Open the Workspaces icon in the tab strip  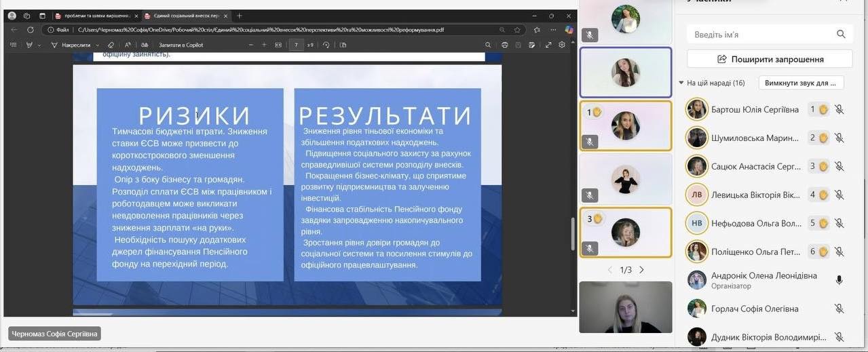point(27,16)
